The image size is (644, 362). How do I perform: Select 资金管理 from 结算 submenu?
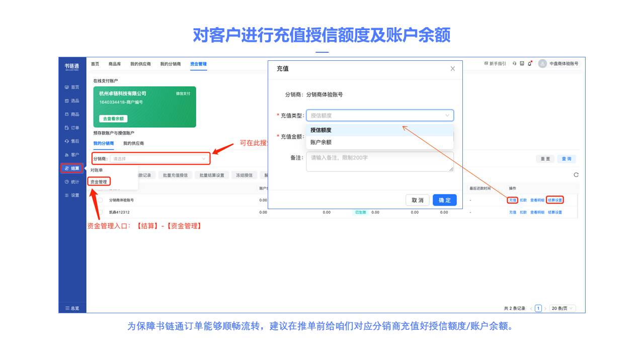(99, 182)
